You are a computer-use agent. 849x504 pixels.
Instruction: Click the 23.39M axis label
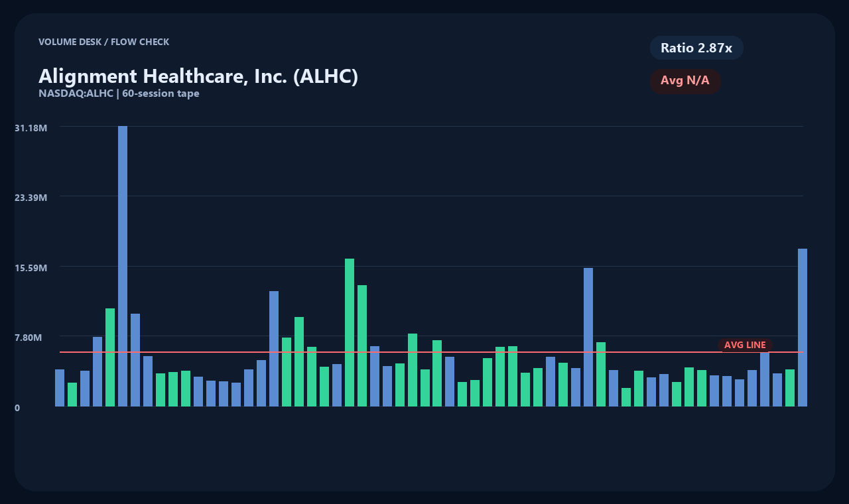click(31, 198)
